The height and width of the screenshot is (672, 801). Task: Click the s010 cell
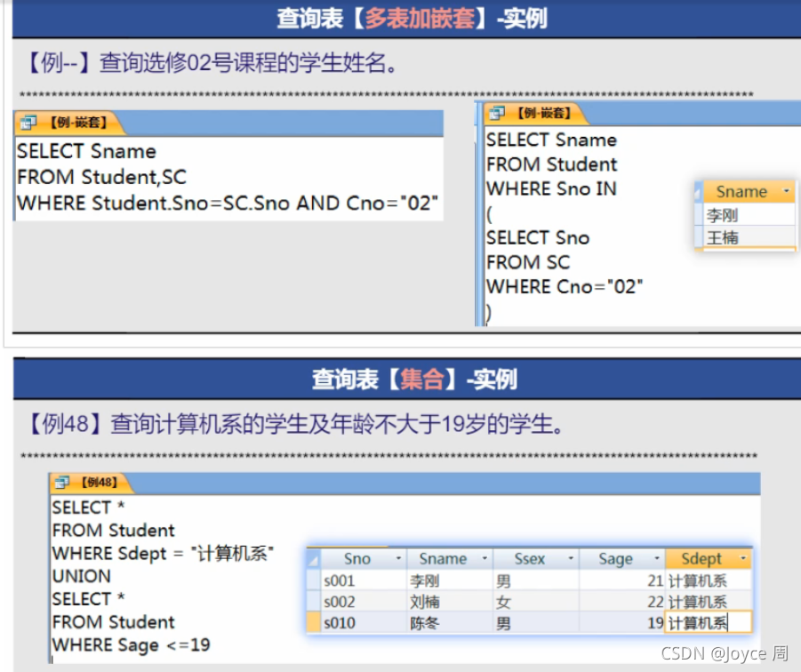tap(364, 623)
